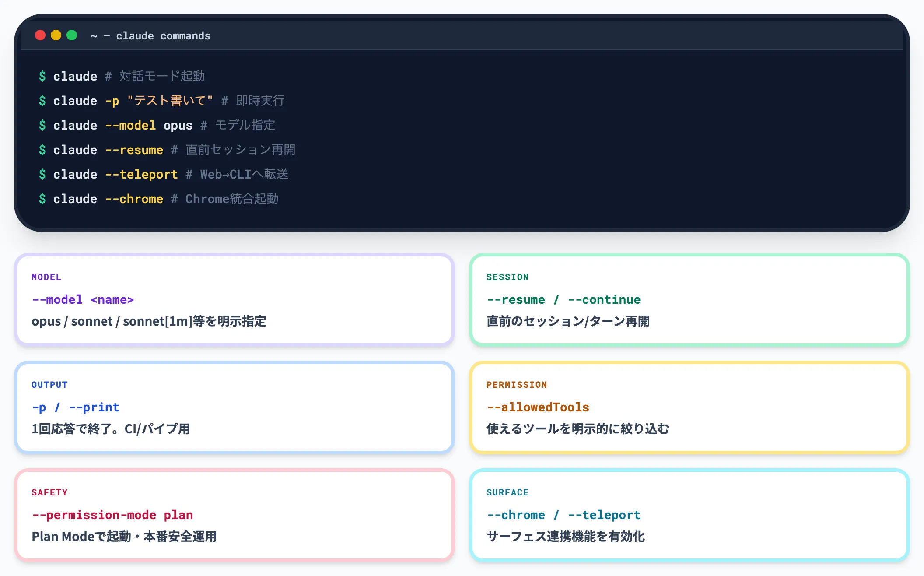Click the '--allowedTools' heading
The height and width of the screenshot is (576, 924).
(538, 407)
